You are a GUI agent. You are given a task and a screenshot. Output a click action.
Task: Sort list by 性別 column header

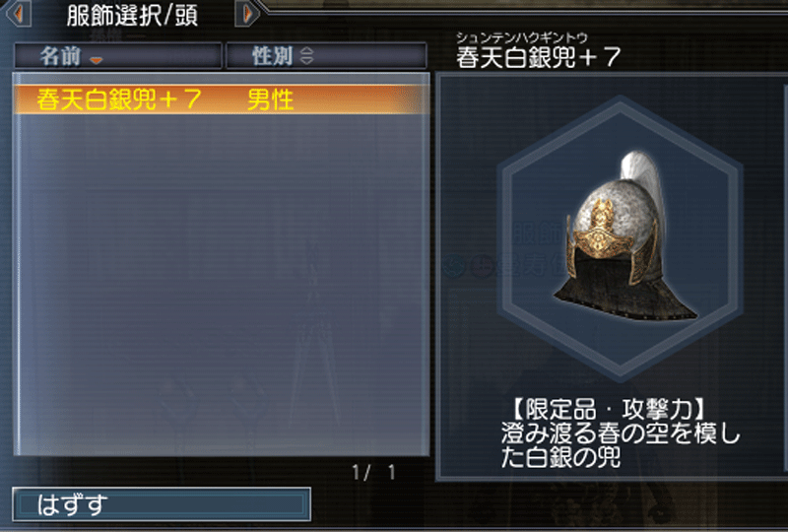327,56
